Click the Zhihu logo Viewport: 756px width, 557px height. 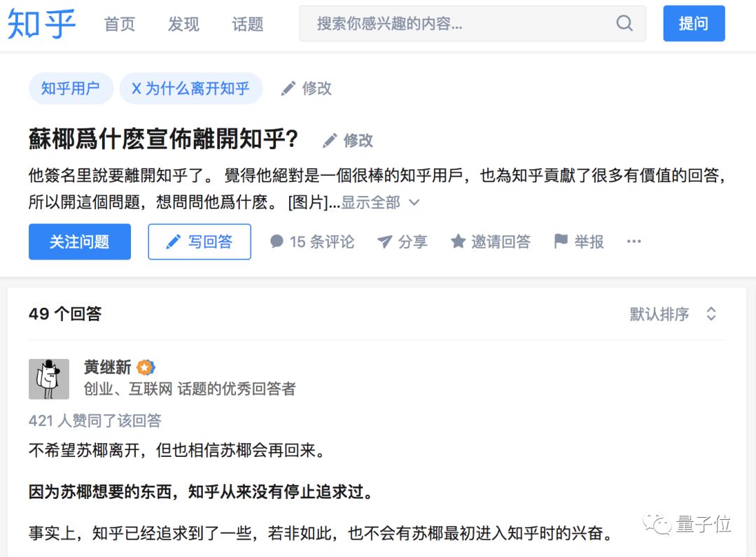click(x=41, y=24)
